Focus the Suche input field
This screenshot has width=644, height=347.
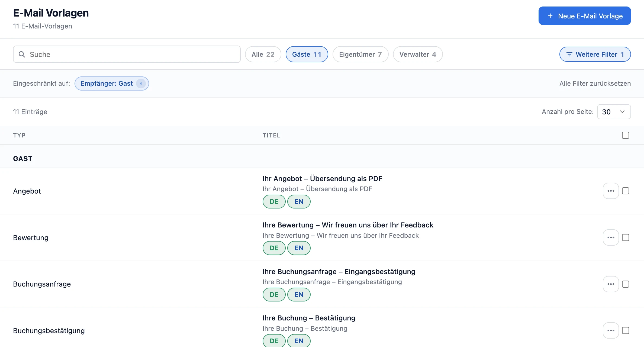[127, 54]
